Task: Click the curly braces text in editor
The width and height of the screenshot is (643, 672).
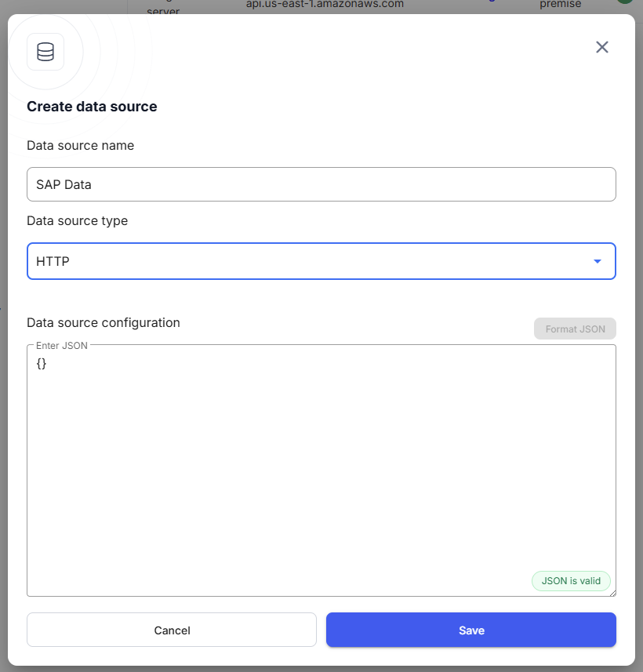Action: [42, 363]
